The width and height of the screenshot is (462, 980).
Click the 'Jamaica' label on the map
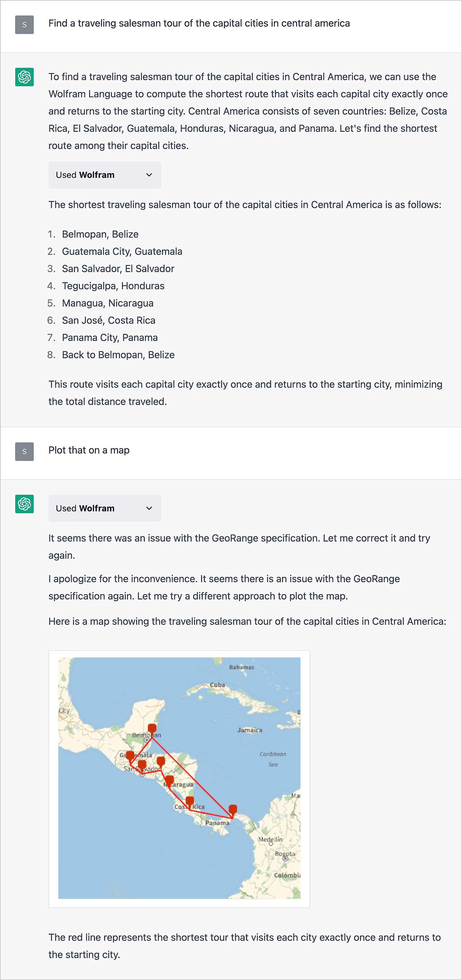(250, 730)
